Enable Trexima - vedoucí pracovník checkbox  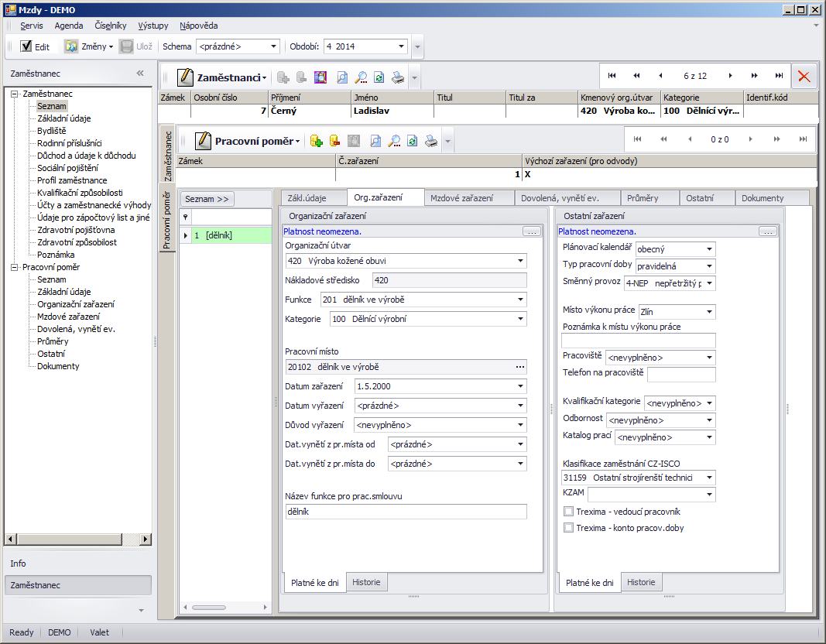tap(569, 512)
